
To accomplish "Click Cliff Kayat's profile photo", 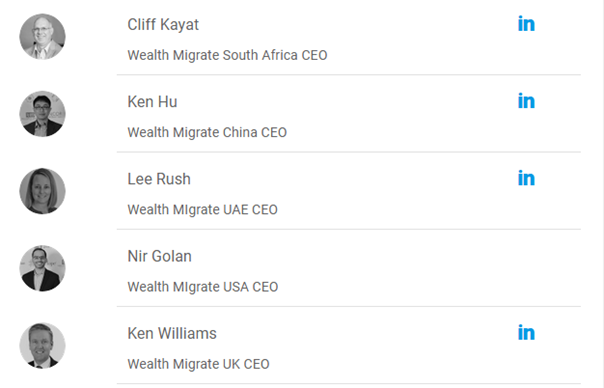I will pyautogui.click(x=42, y=37).
